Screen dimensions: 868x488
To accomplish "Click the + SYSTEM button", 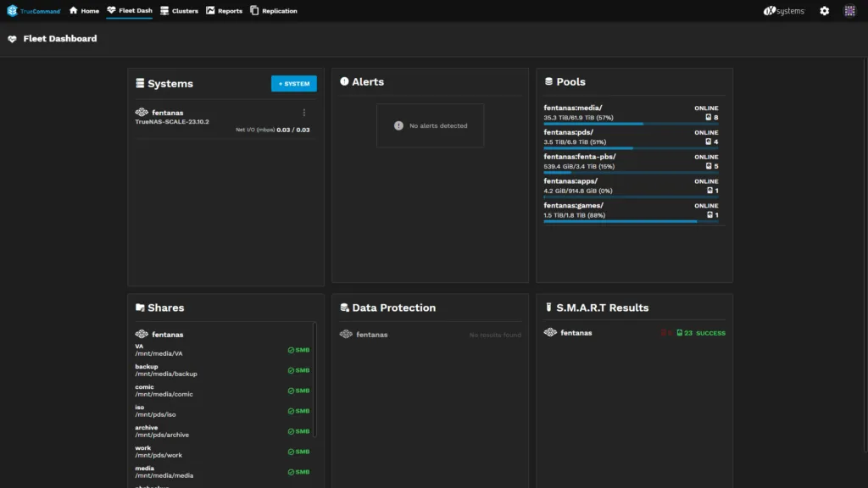I will 295,83.
